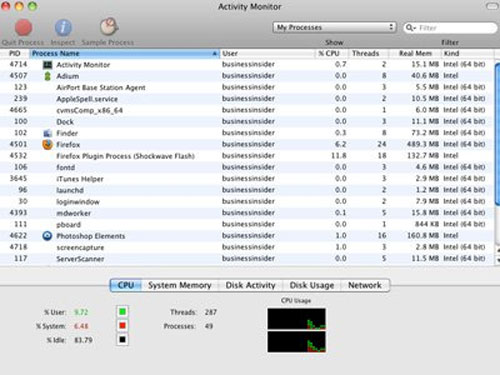Click the black % Idle color swatch
Viewport: 500px width, 375px height.
tap(122, 340)
